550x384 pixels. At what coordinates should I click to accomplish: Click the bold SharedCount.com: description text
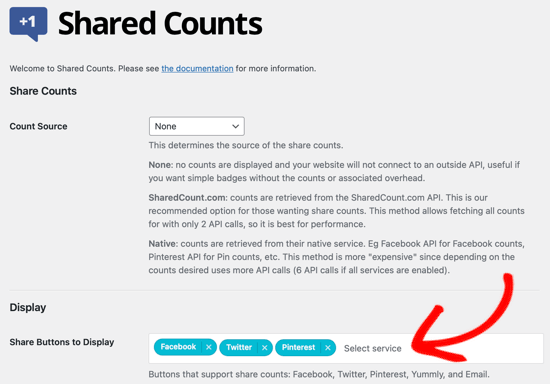click(188, 198)
